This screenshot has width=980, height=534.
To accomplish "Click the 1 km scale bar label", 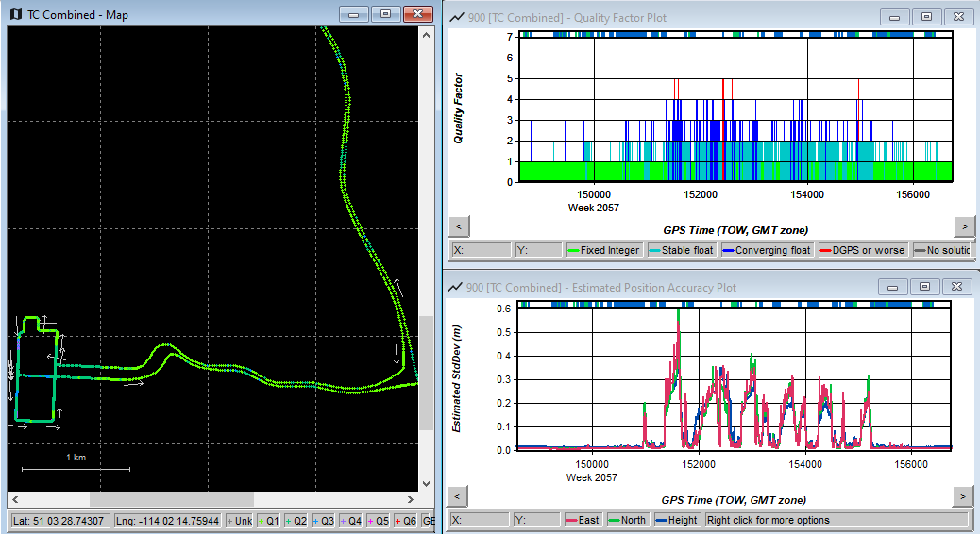I will point(76,458).
